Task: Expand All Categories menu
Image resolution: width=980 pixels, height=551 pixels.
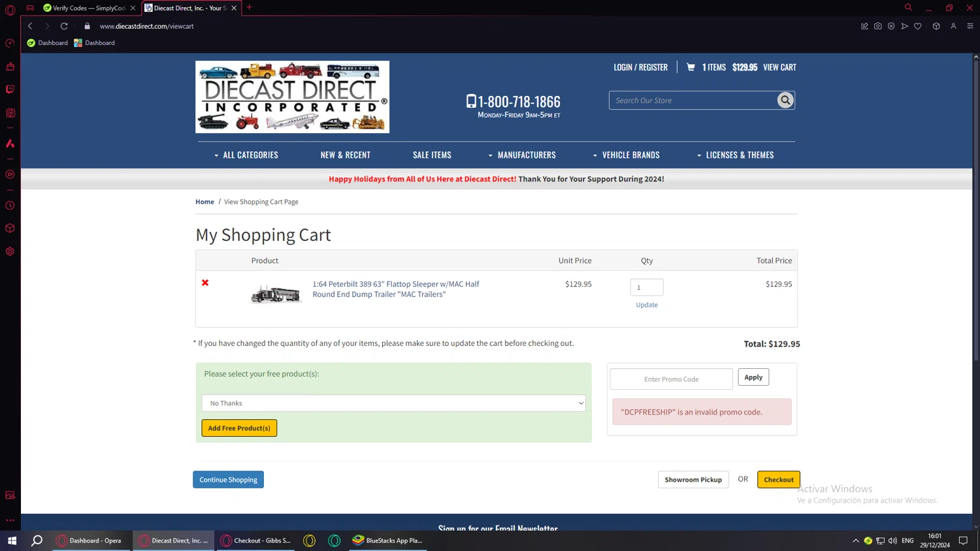Action: click(x=246, y=155)
